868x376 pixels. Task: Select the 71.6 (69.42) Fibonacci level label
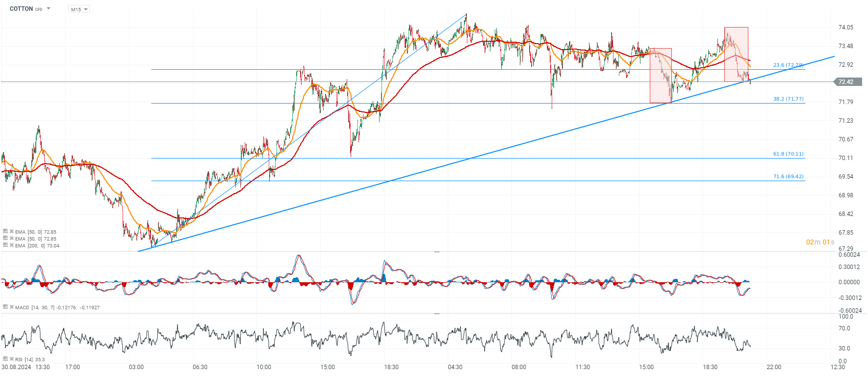[x=789, y=176]
